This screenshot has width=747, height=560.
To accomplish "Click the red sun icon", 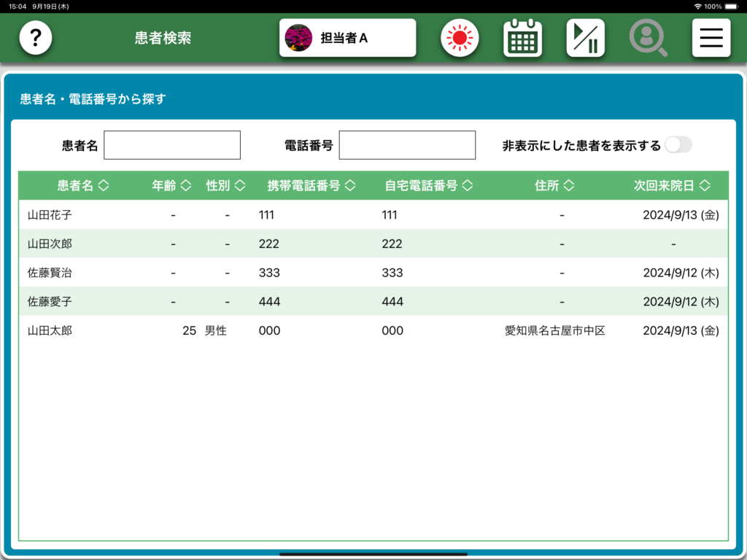I will [460, 38].
